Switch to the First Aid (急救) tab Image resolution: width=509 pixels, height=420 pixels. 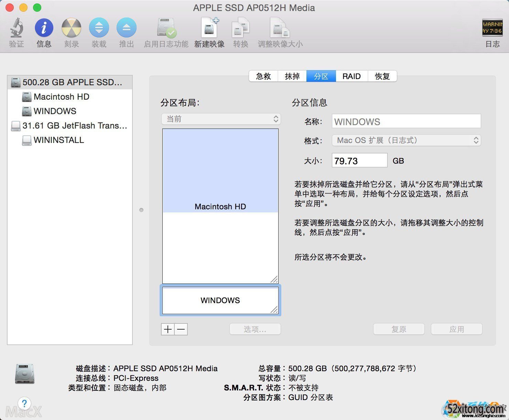(263, 76)
